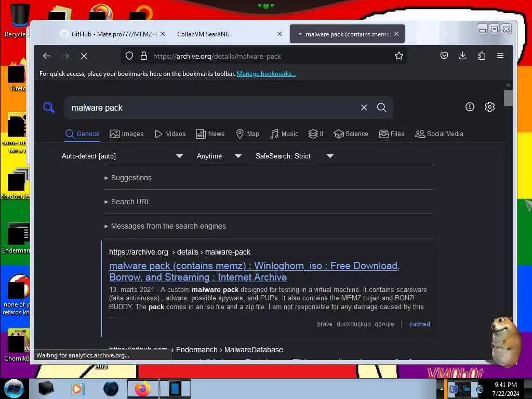This screenshot has width=532, height=399.
Task: Show hidden system tray icons
Action: click(x=442, y=389)
